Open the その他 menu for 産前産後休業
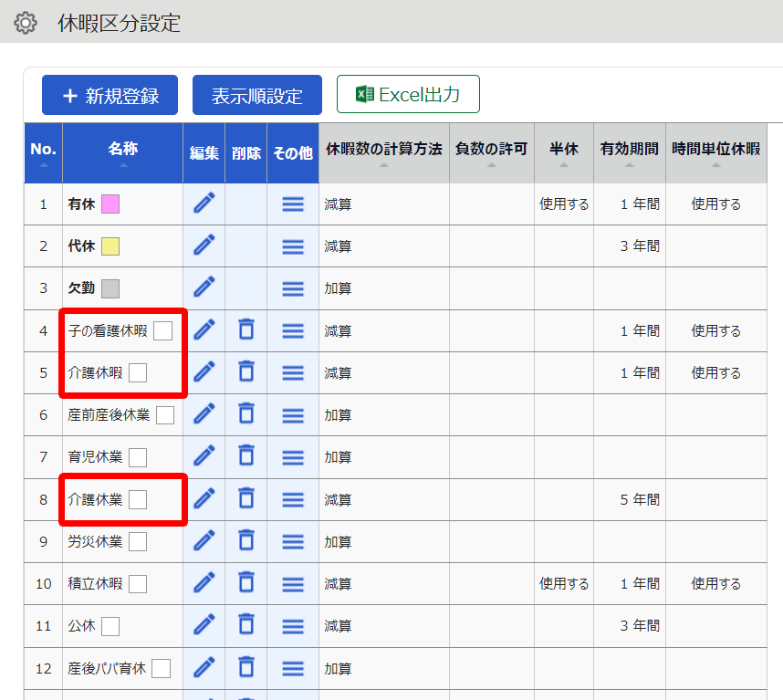783x700 pixels. 293,415
